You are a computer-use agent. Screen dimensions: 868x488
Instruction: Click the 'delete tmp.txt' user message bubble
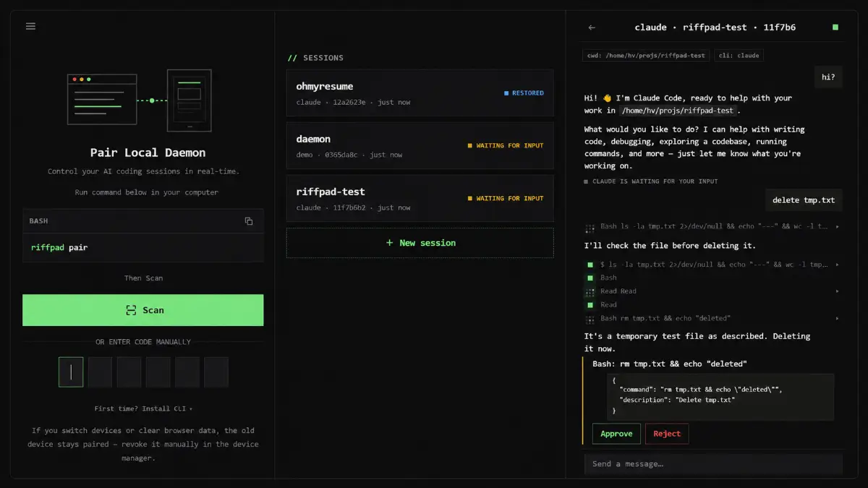804,200
